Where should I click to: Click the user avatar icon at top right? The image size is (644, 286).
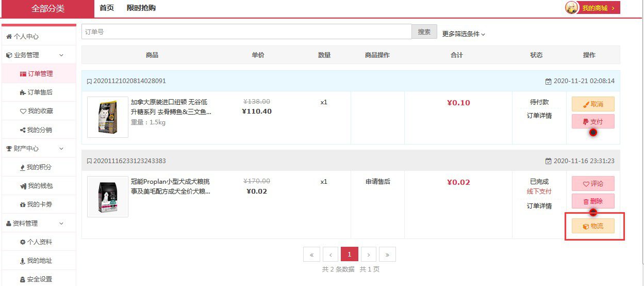(x=572, y=8)
